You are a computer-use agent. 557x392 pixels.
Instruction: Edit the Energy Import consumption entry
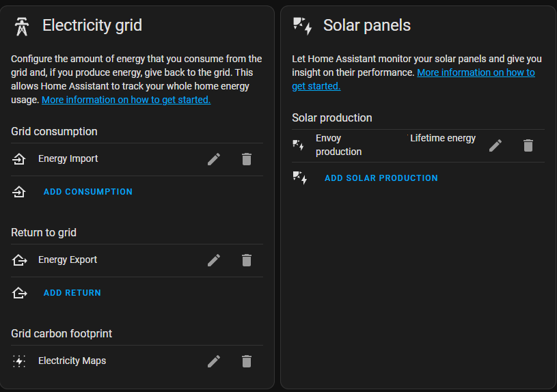[x=214, y=159]
